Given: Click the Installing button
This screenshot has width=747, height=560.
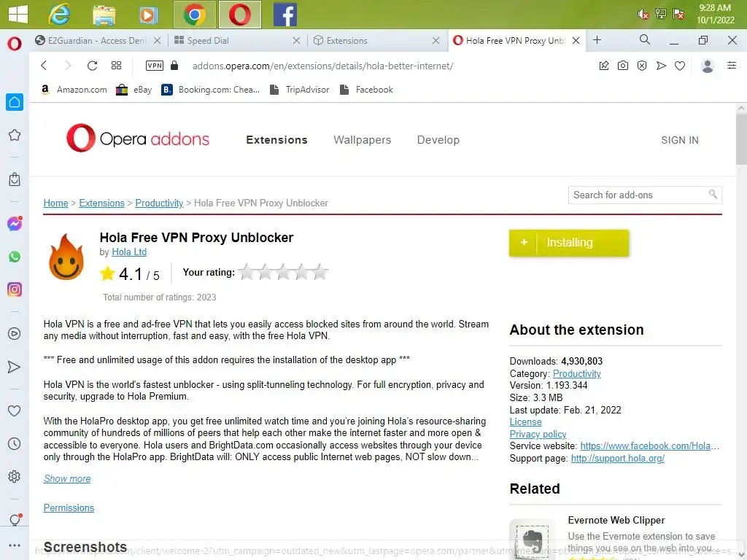Looking at the screenshot, I should tap(569, 243).
